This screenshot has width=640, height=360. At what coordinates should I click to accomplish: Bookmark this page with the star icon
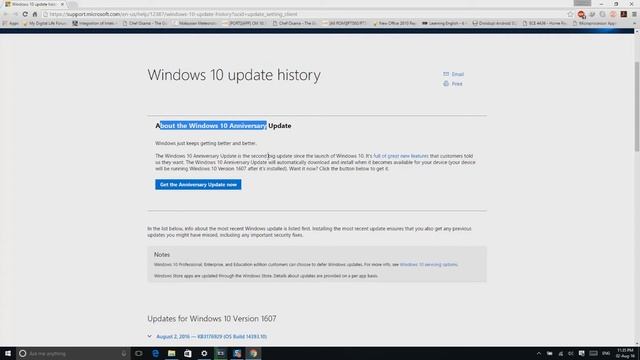coord(570,14)
